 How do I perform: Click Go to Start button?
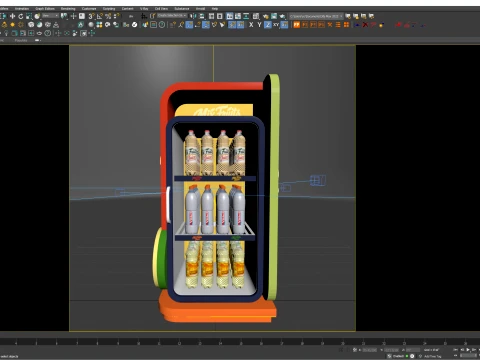[x=456, y=350]
